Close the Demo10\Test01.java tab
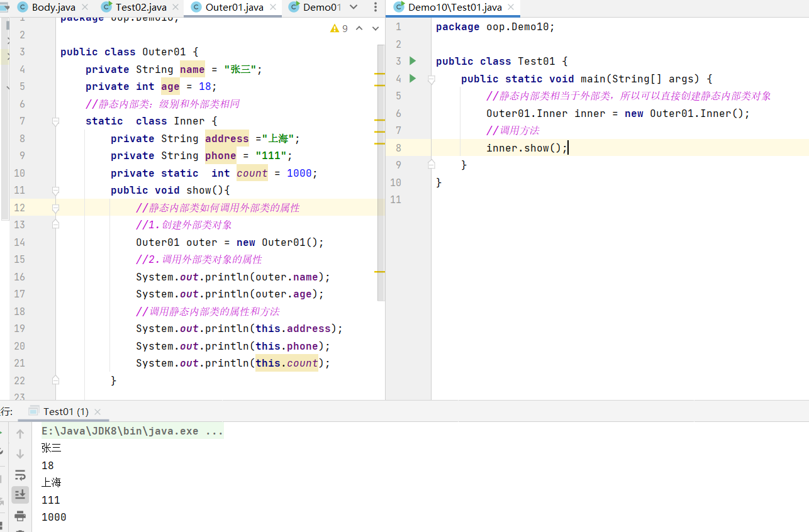 [x=510, y=8]
